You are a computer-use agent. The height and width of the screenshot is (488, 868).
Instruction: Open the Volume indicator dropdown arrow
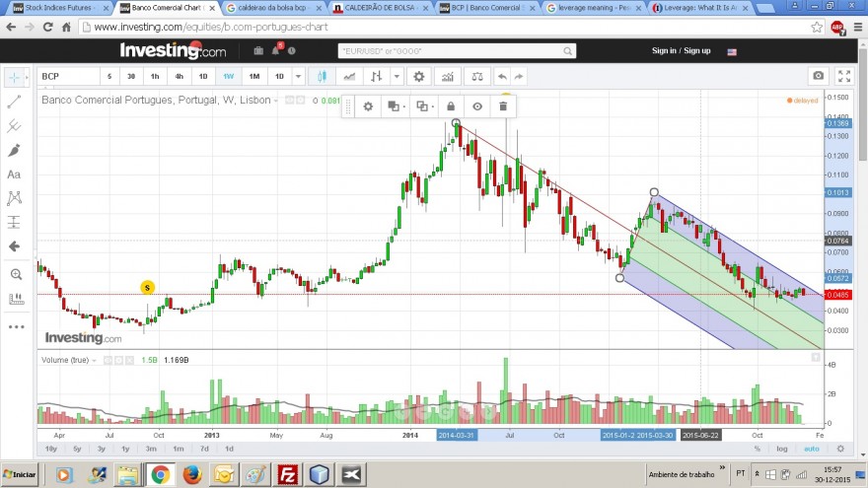tap(94, 360)
